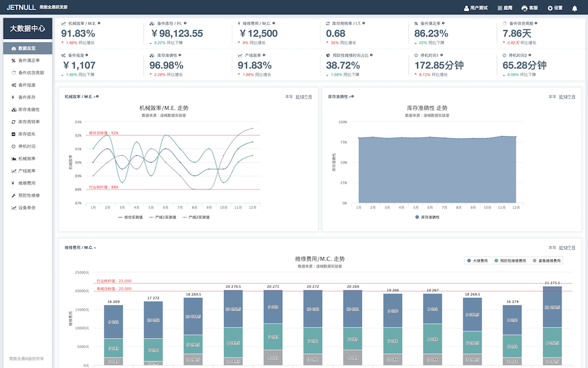Viewport: 588px width, 368px height.
Task: Open 备件满足率 in the sidebar
Action: point(29,61)
